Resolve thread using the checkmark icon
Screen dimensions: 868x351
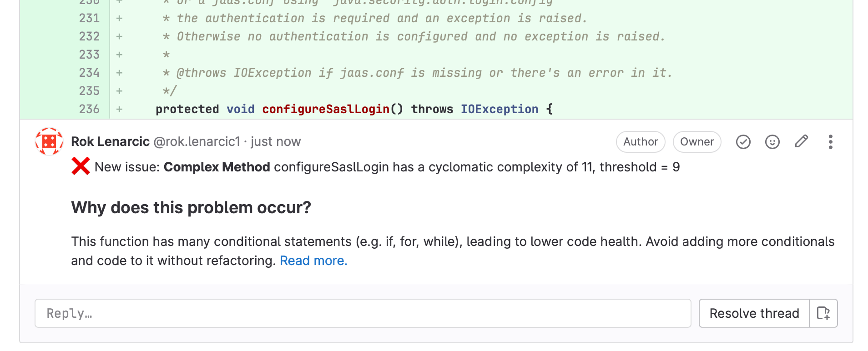coord(743,142)
